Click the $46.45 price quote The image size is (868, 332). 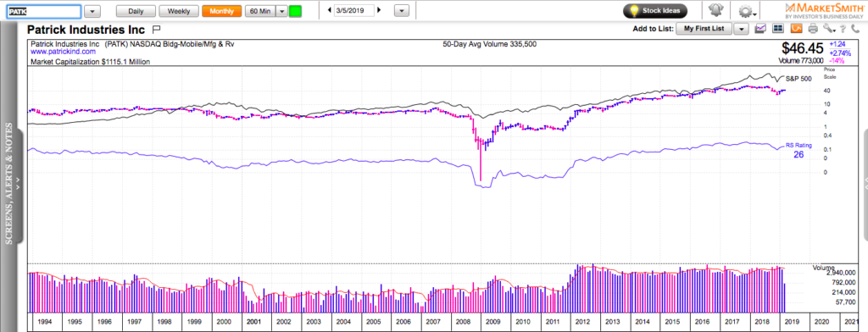tap(803, 48)
